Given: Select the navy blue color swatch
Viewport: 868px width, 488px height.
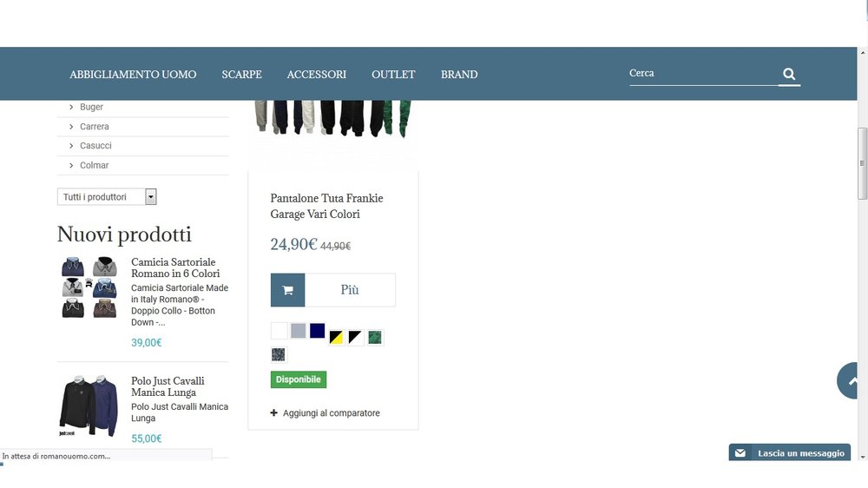Looking at the screenshot, I should (317, 331).
